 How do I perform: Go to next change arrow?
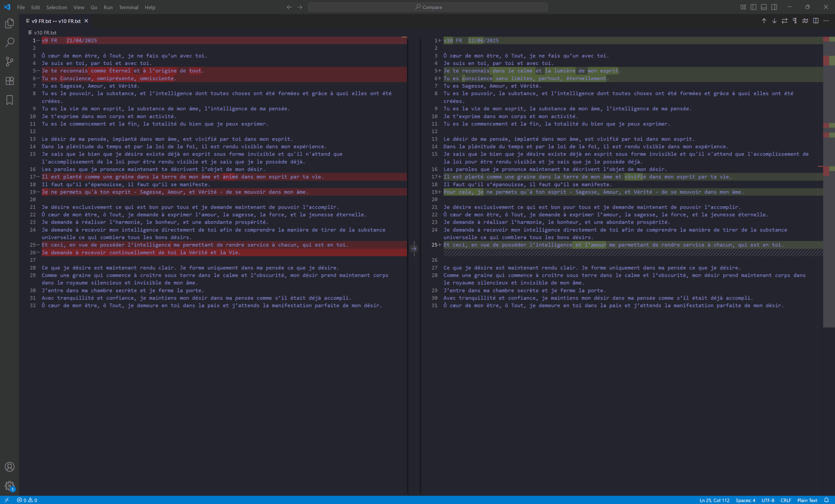point(774,21)
